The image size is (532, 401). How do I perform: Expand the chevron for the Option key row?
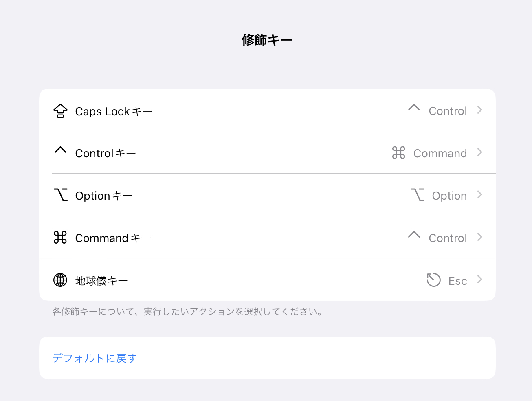(479, 195)
